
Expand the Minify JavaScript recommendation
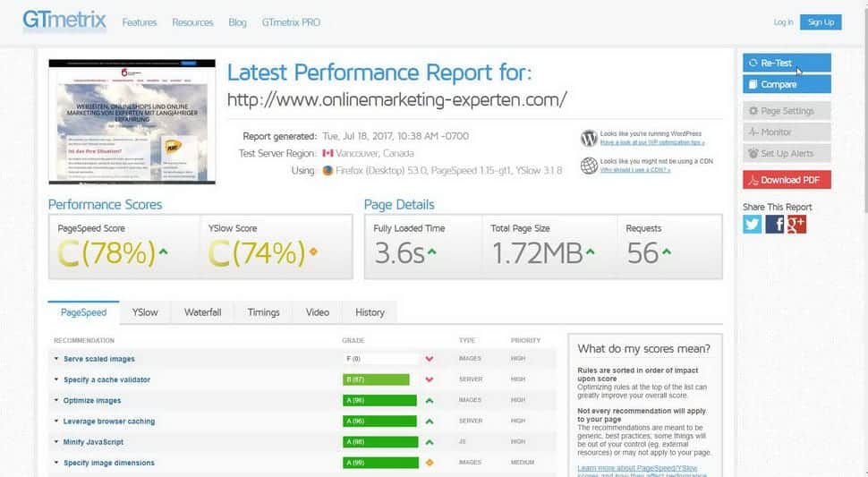point(93,442)
